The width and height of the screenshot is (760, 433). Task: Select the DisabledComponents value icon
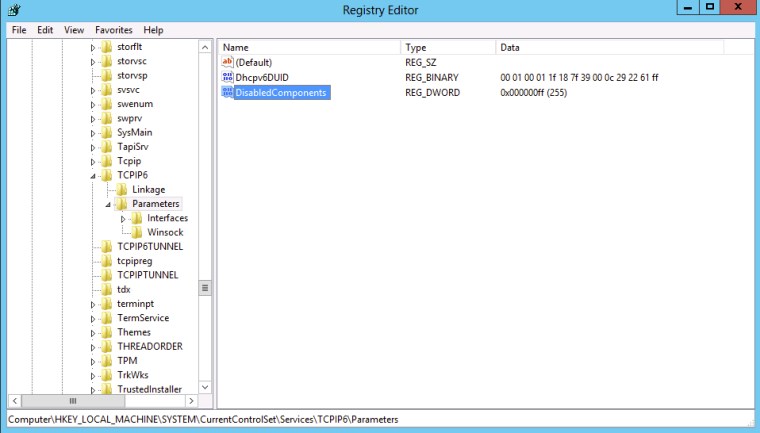[227, 92]
